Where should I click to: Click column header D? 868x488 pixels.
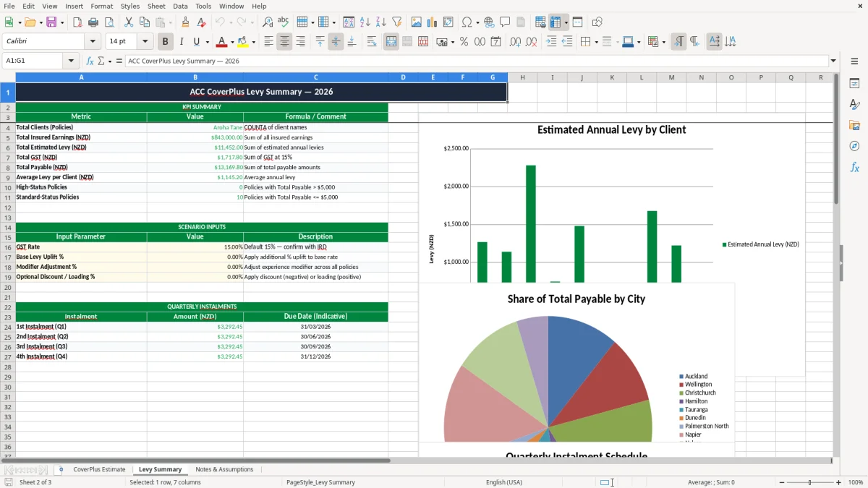click(x=403, y=77)
